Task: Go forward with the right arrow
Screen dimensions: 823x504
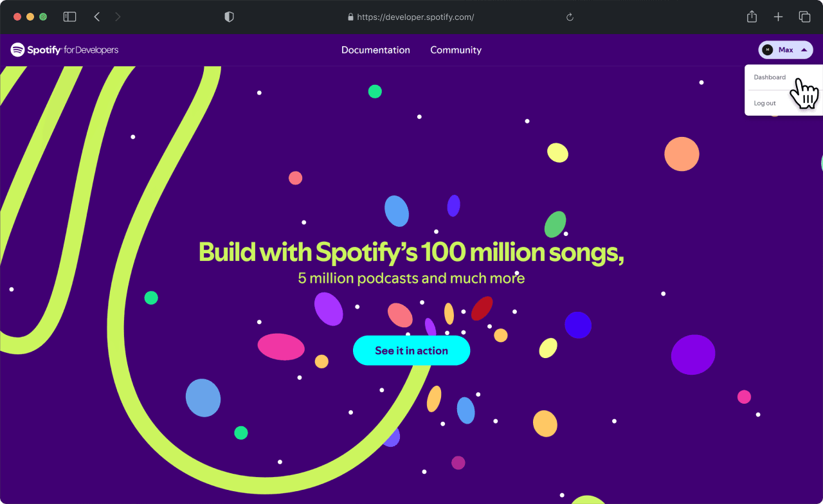Action: (x=118, y=17)
